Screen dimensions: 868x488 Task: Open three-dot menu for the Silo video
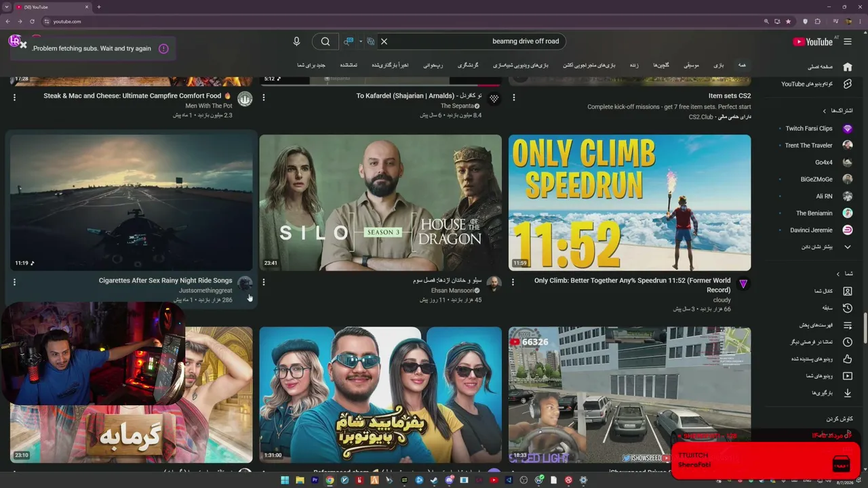point(264,282)
